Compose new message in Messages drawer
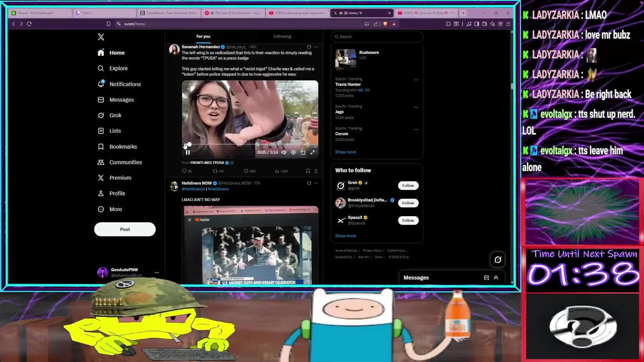644x362 pixels. 487,278
